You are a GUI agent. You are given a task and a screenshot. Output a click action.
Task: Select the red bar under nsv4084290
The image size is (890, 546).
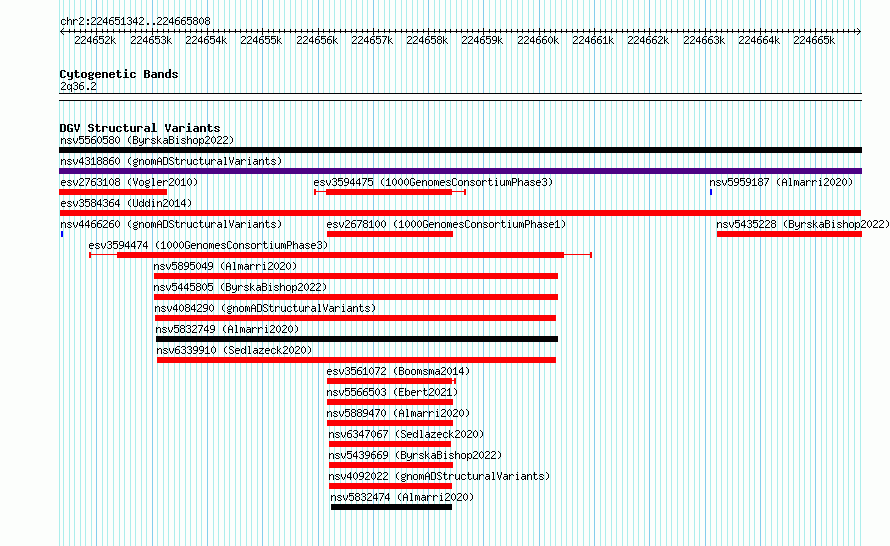pos(355,318)
